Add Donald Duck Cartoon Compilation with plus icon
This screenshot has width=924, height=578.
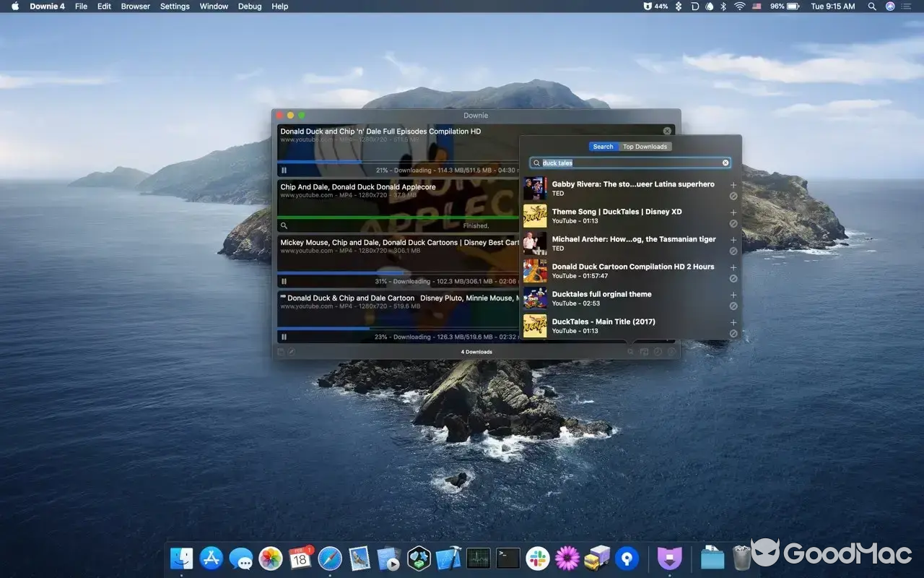point(733,268)
